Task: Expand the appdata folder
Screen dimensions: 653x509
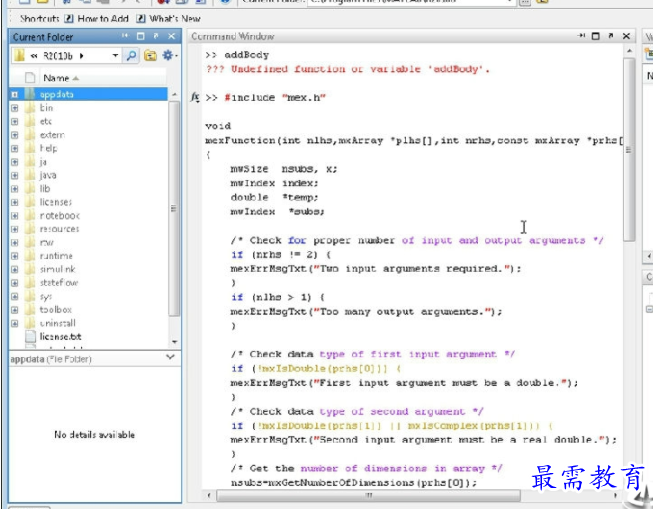Action: pos(15,95)
